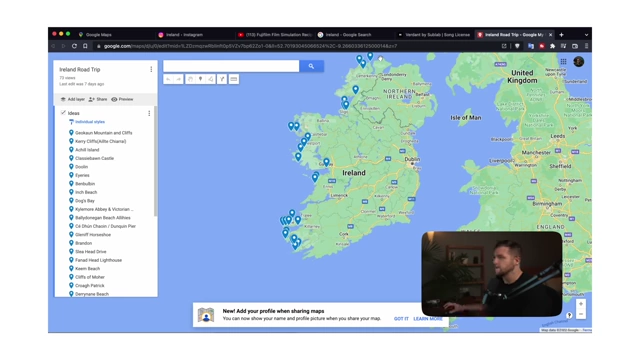
Task: Select Keem Beach in the list
Action: (x=87, y=269)
